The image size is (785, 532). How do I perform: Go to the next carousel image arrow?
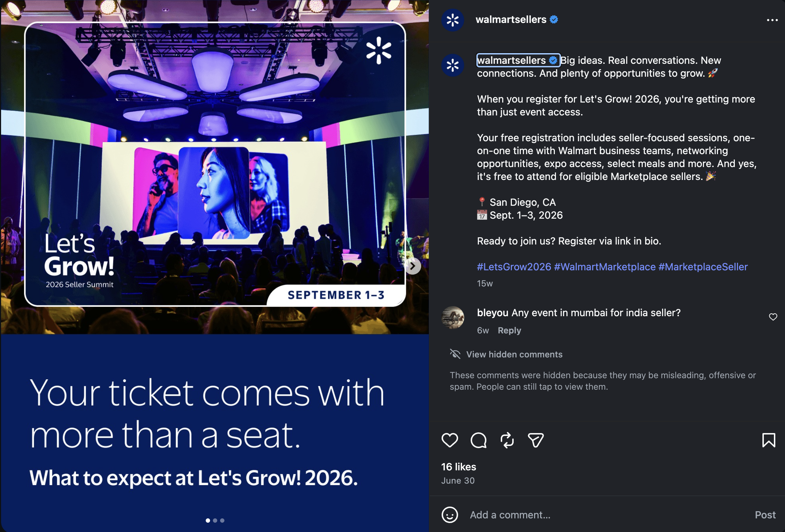point(413,266)
